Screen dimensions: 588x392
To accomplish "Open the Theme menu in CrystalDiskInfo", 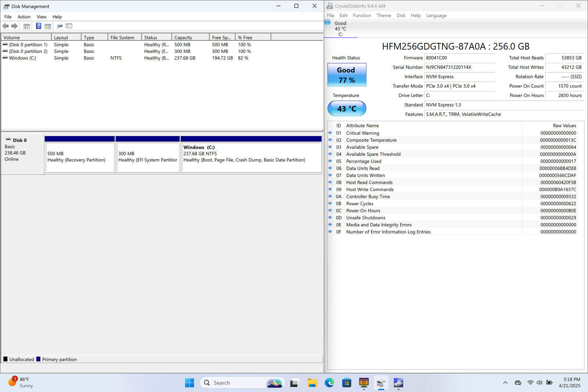I will pyautogui.click(x=384, y=15).
